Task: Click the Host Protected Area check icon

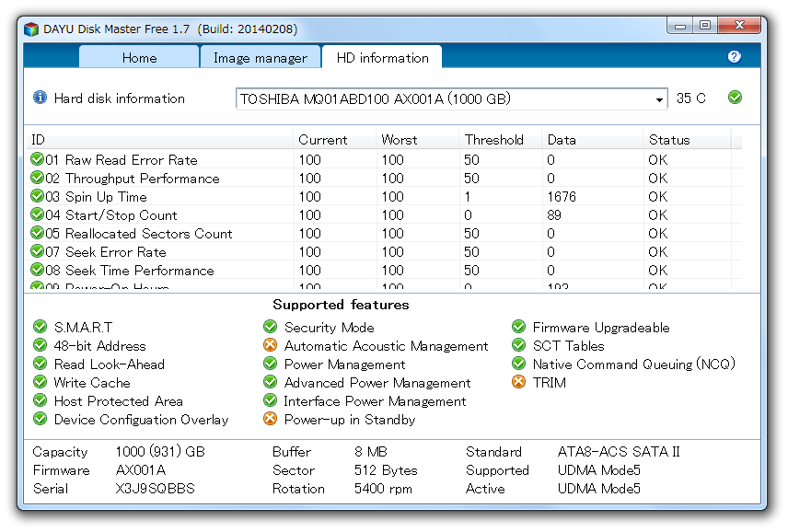Action: 40,400
